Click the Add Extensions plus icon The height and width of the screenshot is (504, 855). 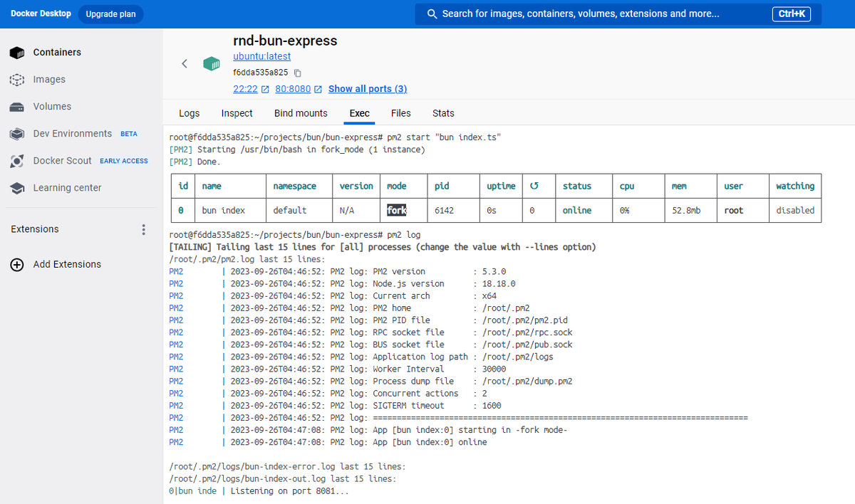[16, 264]
